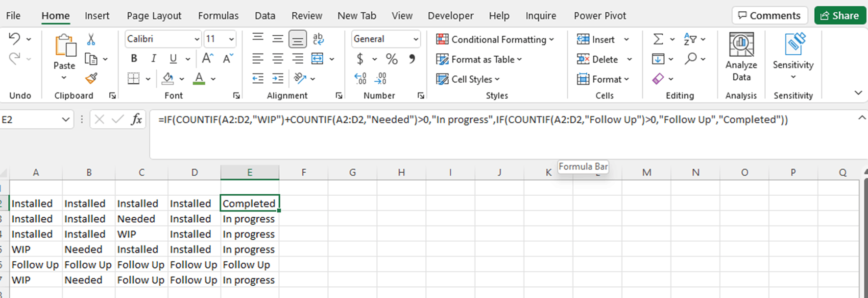
Task: Apply Percent Style
Action: pos(391,59)
